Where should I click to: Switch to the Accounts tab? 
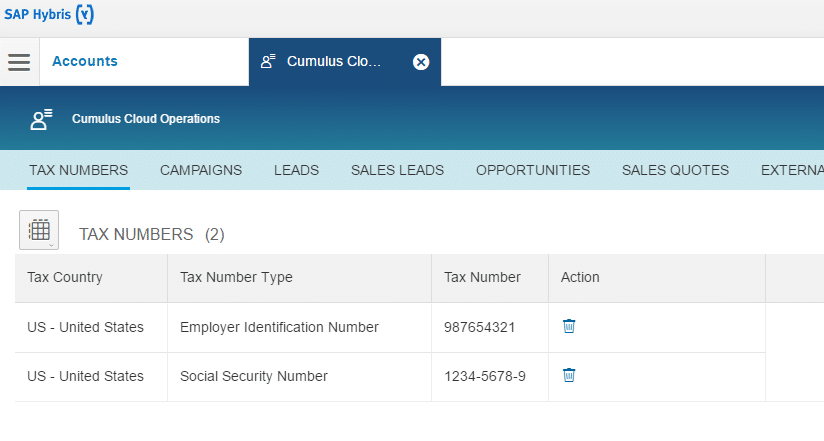click(x=85, y=62)
